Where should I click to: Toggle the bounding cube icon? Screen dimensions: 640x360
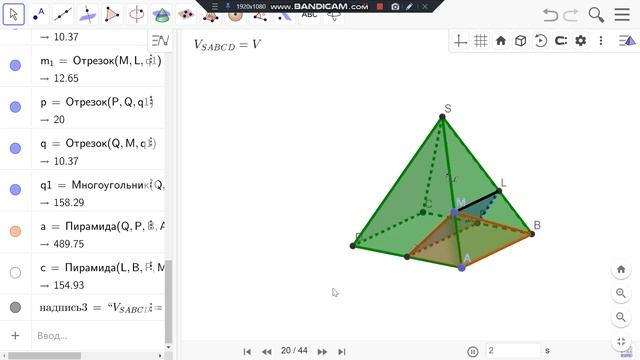tap(520, 41)
